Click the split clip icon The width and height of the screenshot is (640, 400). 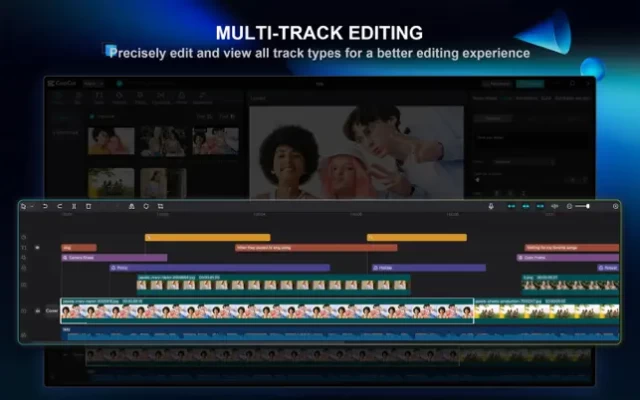pos(74,206)
